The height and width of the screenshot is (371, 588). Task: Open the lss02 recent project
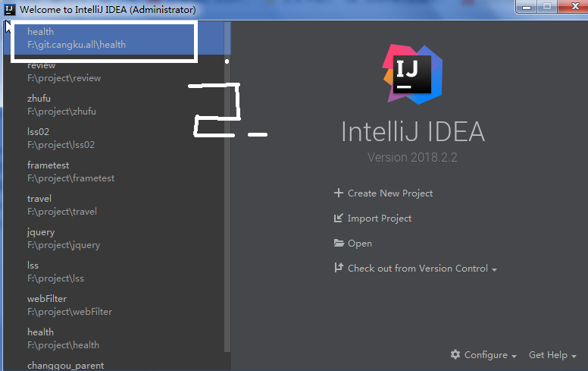tap(114, 138)
